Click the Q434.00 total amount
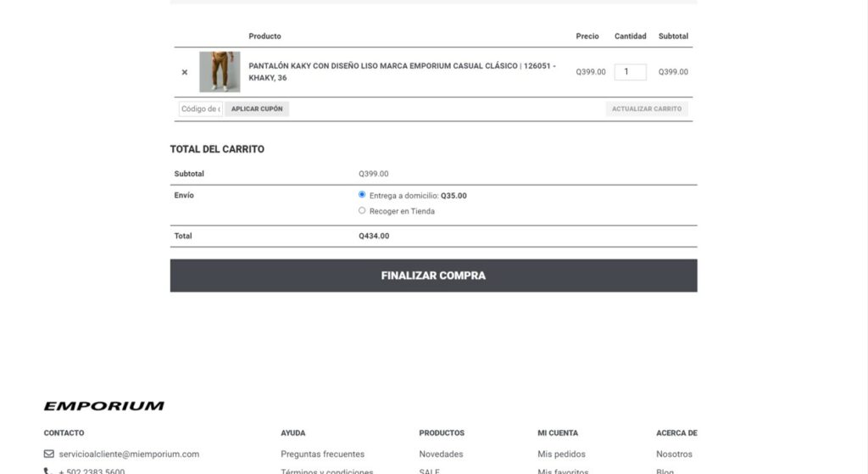Viewport: 868px width, 474px height. click(374, 236)
